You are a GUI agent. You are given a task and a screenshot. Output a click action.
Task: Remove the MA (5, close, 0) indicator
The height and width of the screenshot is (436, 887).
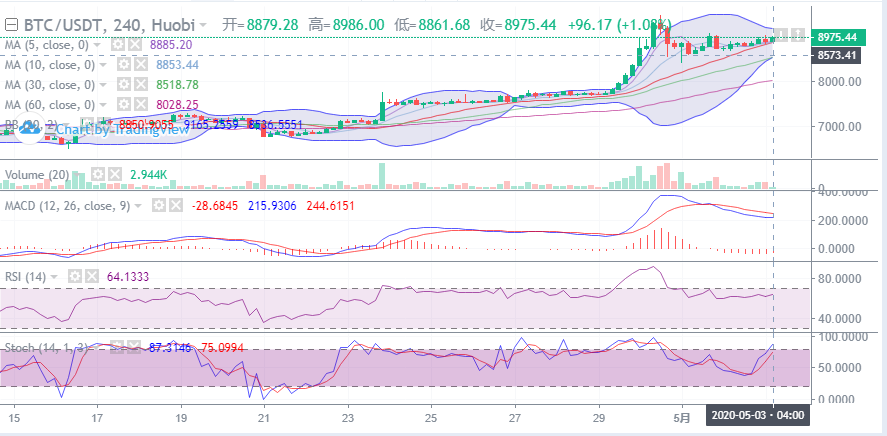pyautogui.click(x=134, y=45)
